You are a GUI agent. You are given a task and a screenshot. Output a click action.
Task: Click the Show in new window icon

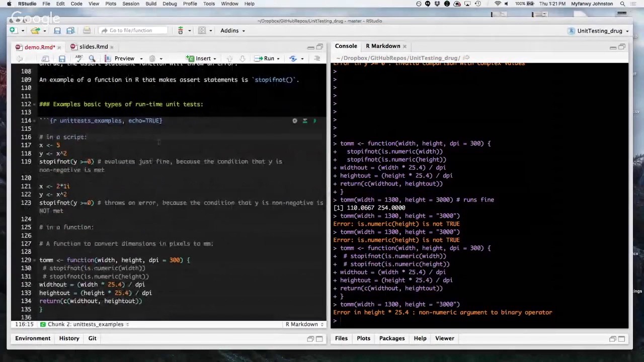45,59
